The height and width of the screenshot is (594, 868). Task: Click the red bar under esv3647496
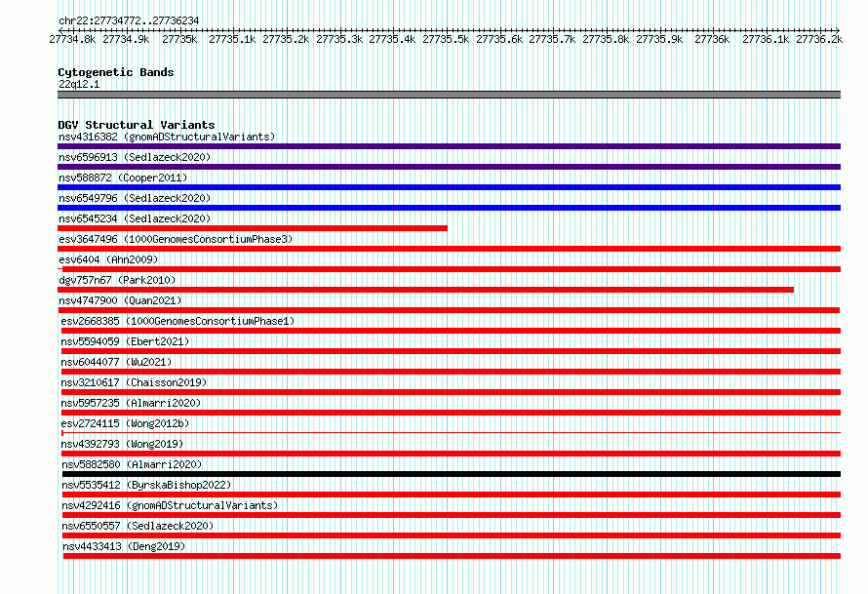449,249
